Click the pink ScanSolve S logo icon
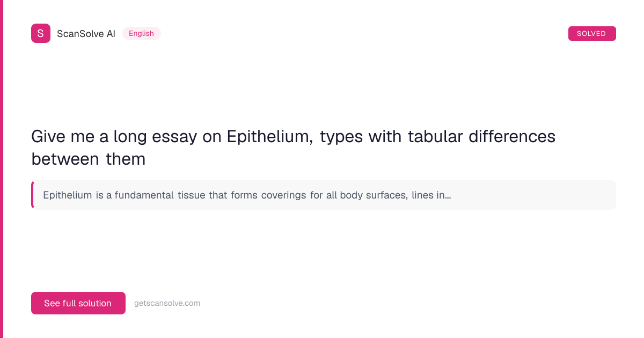Screen dimensions: 644x338 point(41,33)
